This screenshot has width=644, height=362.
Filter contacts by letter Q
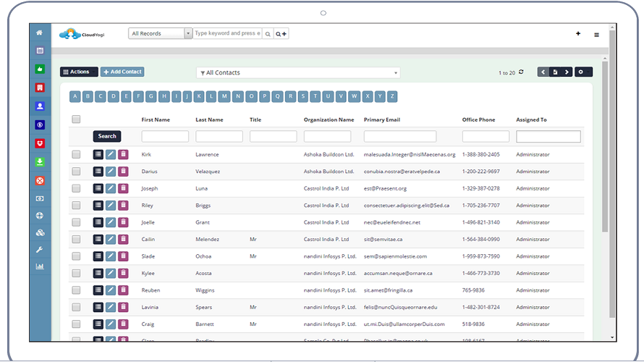point(278,96)
